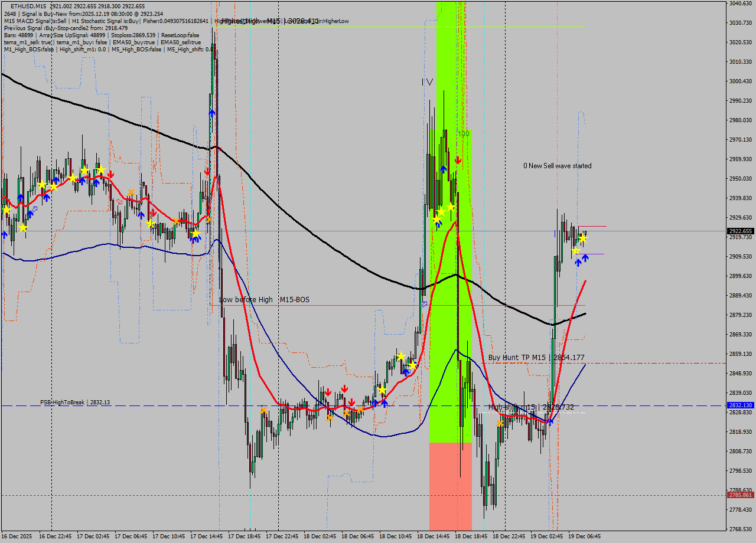The height and width of the screenshot is (543, 756).
Task: Select the blue up arrow at the 17 Dec 14:45 spike
Action: [x=211, y=112]
